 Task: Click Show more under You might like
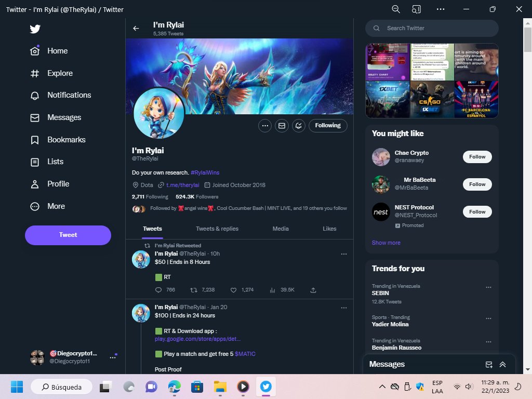(386, 243)
